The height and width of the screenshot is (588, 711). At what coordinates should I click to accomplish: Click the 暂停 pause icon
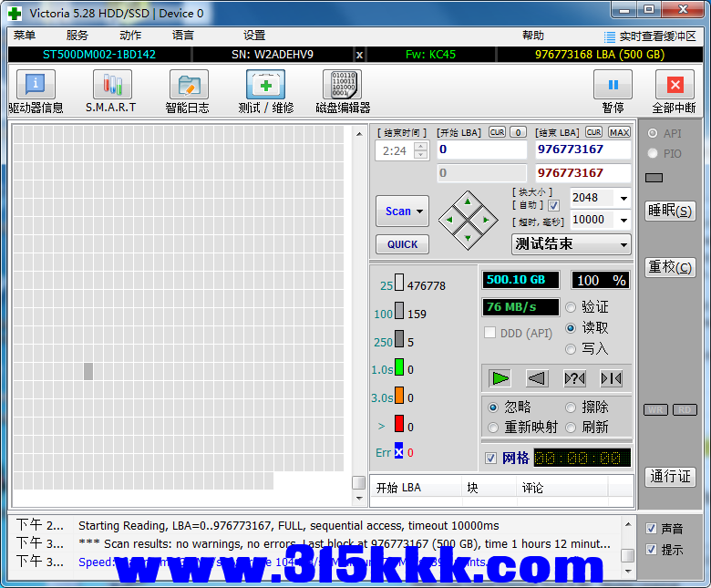[613, 86]
